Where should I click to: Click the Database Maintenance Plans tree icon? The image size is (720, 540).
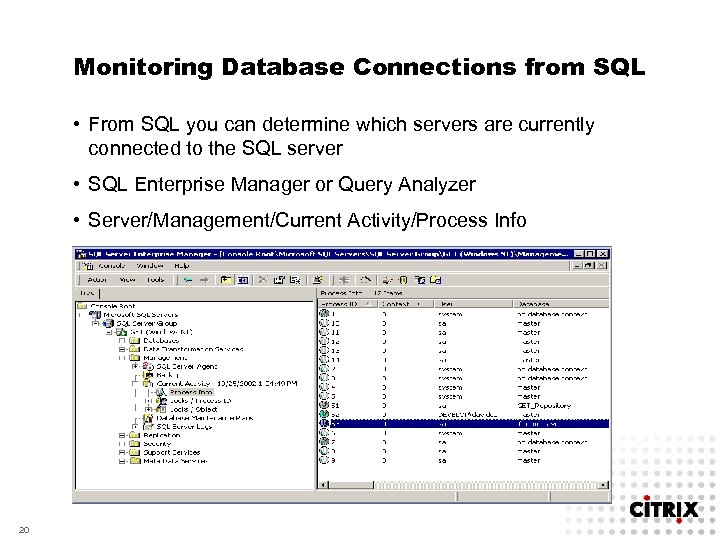148,418
